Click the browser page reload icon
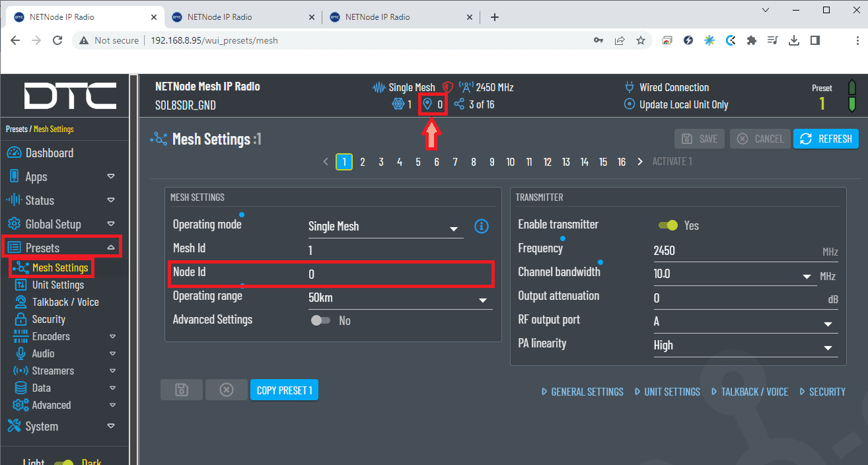Viewport: 868px width, 465px height. click(57, 40)
